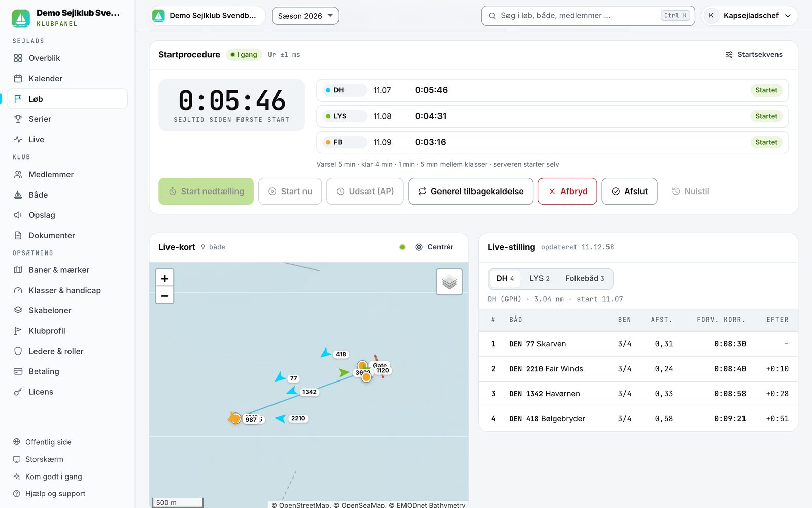
Task: Click Generel tilbagekaldelse button
Action: (470, 192)
